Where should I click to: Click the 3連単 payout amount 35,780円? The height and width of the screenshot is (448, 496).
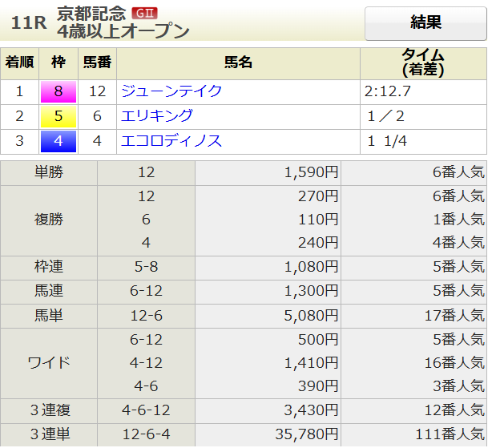pos(307,434)
